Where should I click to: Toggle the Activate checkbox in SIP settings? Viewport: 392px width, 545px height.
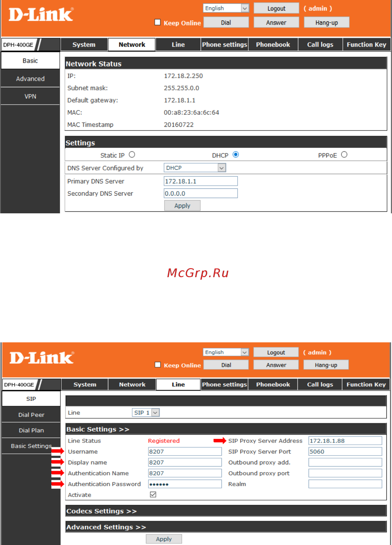153,495
